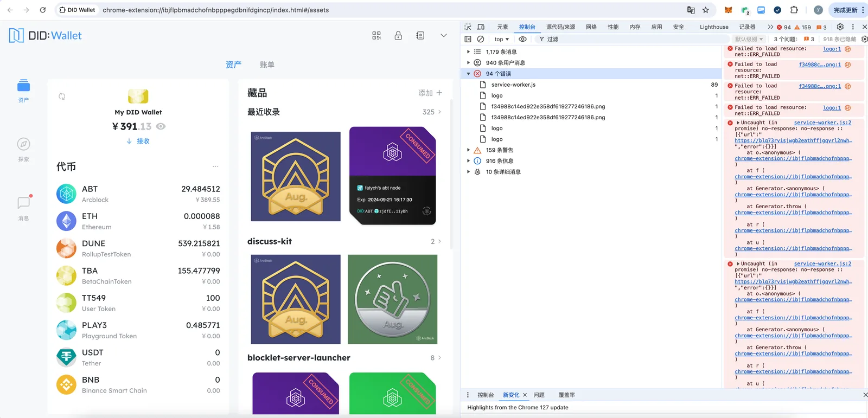Toggle the DevTools device toolbar icon
This screenshot has height=418, width=868.
point(481,27)
